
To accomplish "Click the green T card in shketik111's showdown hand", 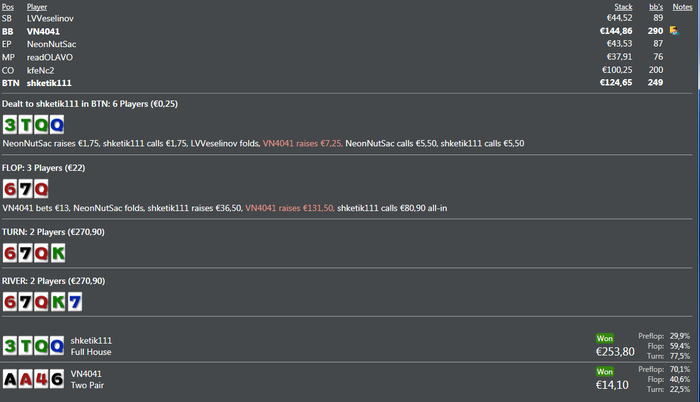I will click(x=25, y=346).
